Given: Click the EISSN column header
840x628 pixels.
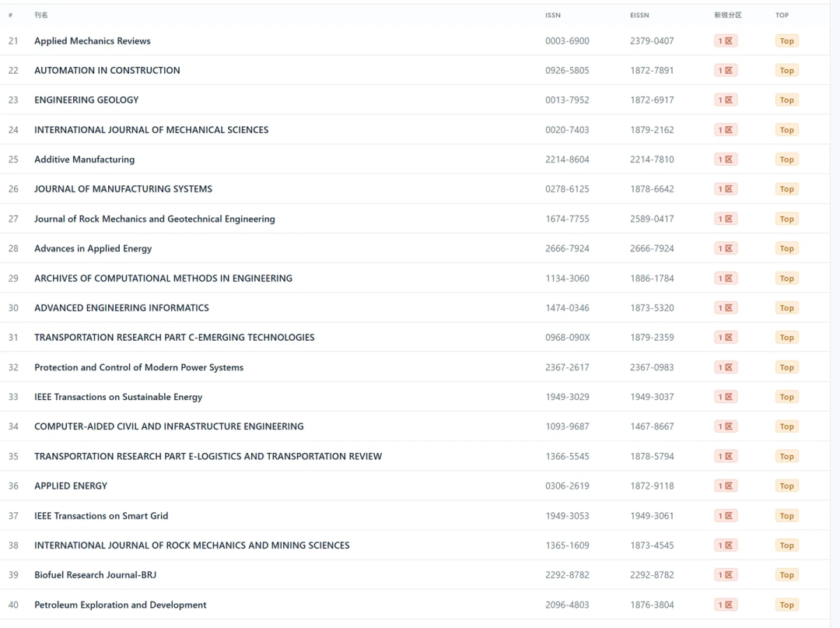Looking at the screenshot, I should click(x=639, y=15).
